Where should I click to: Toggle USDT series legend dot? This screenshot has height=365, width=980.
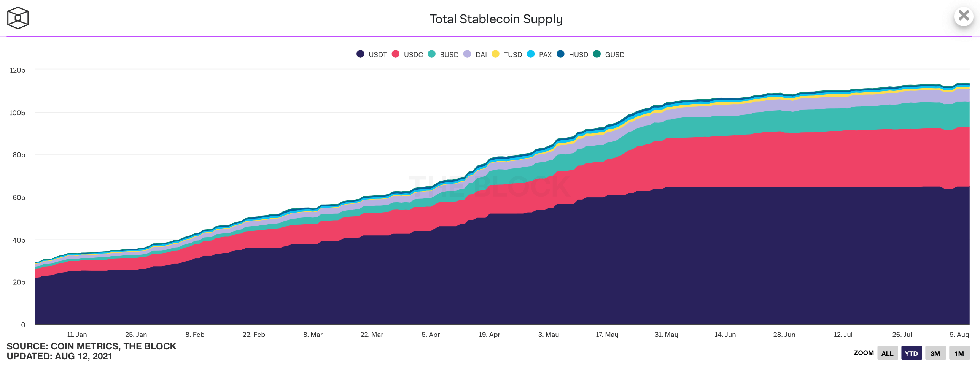point(360,54)
